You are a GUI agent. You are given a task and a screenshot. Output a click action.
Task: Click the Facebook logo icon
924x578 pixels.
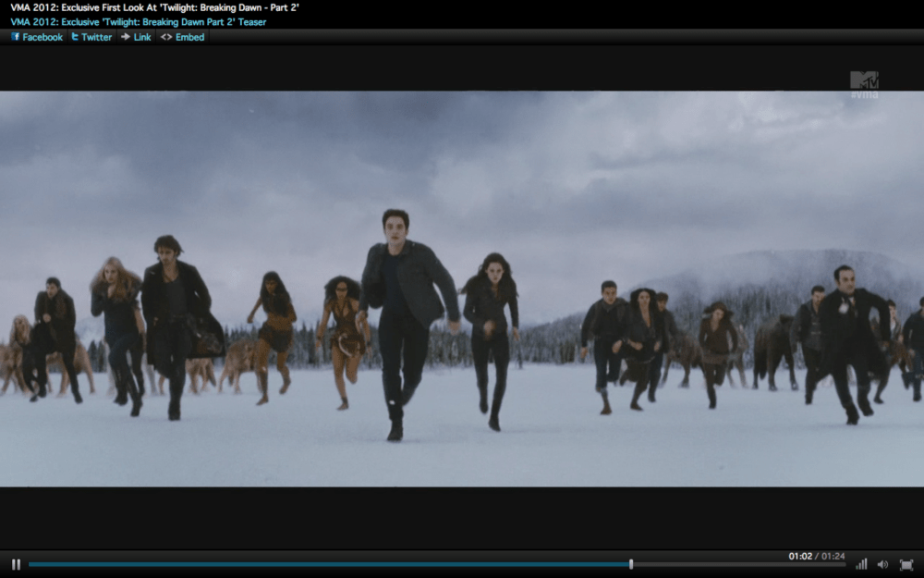15,37
